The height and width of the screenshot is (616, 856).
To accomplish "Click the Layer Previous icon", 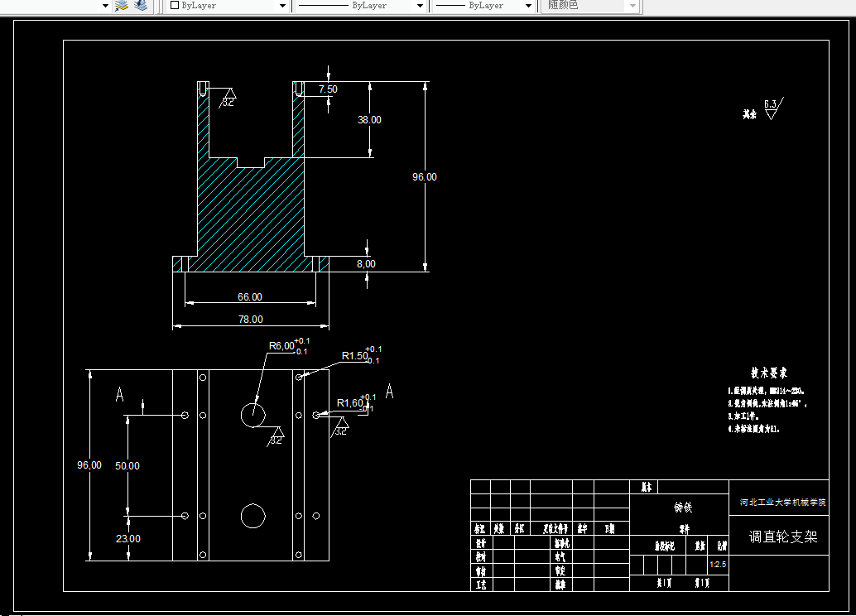I will tap(141, 6).
